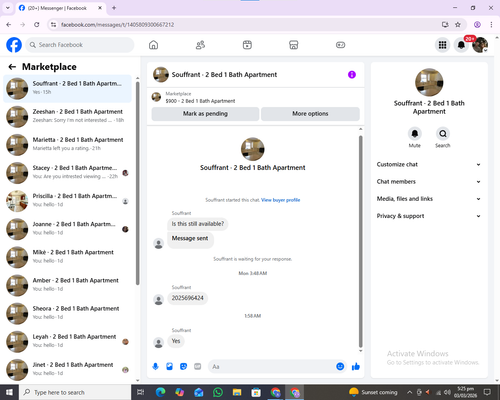Screen dimensions: 500x400
Task: Click More options button
Action: (x=310, y=114)
